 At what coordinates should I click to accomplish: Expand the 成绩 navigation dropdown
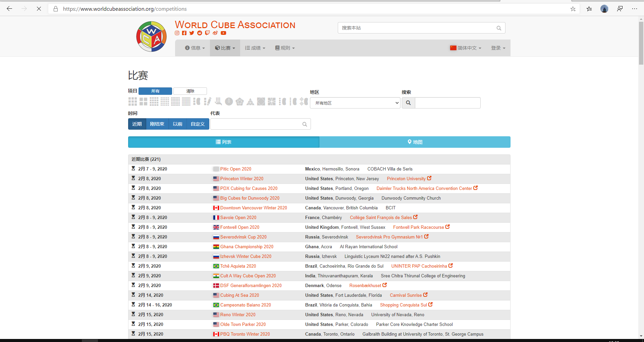pos(255,48)
